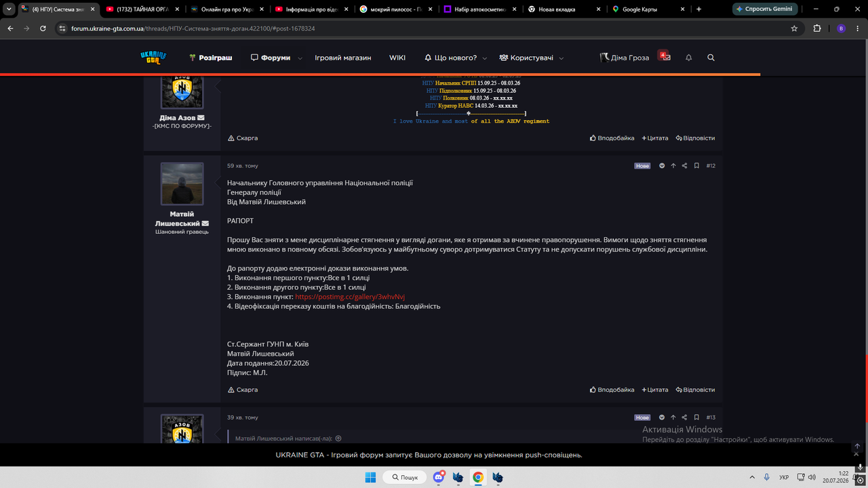Open Що нового? section
The image size is (868, 488).
[x=451, y=58]
